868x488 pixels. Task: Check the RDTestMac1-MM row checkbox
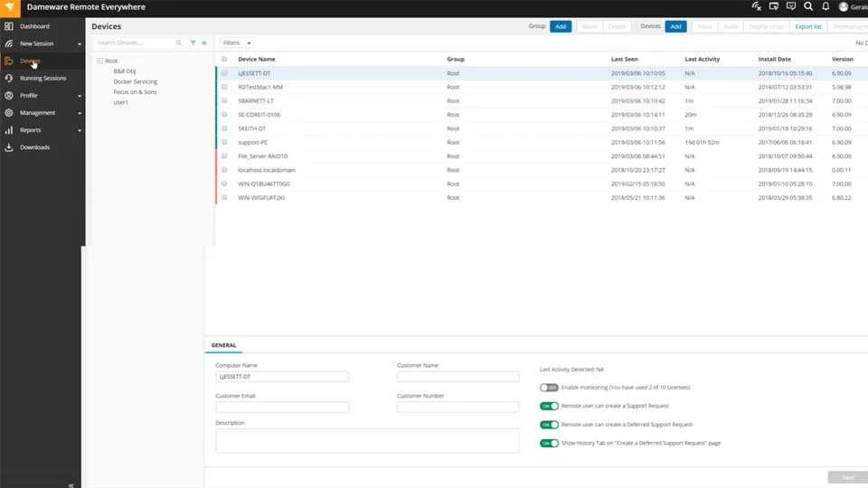[x=224, y=87]
